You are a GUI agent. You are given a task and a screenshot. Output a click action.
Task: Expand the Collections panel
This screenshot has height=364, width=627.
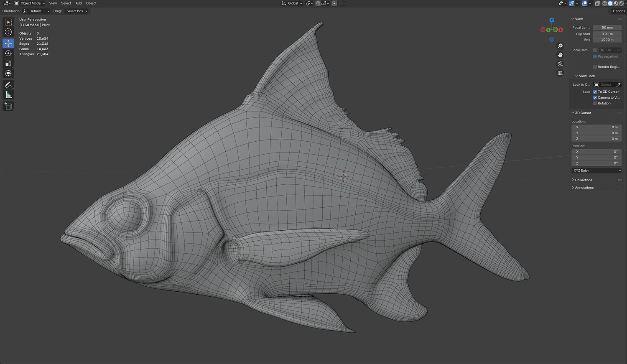coord(584,180)
